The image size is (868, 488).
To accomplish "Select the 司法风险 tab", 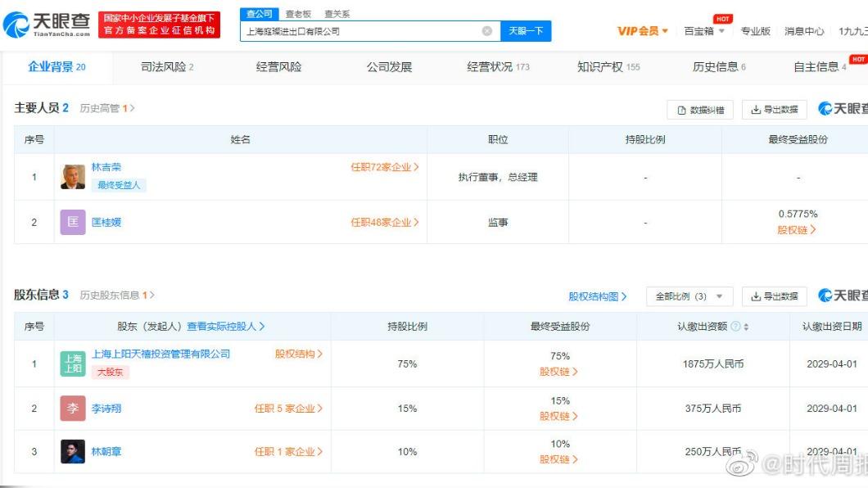I will pos(167,67).
